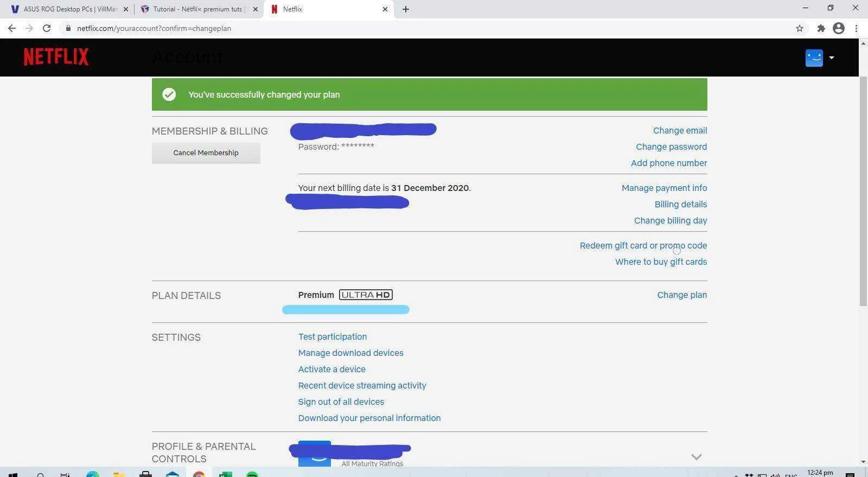Open the Chrome user profile icon
This screenshot has width=868, height=477.
pyautogui.click(x=839, y=28)
